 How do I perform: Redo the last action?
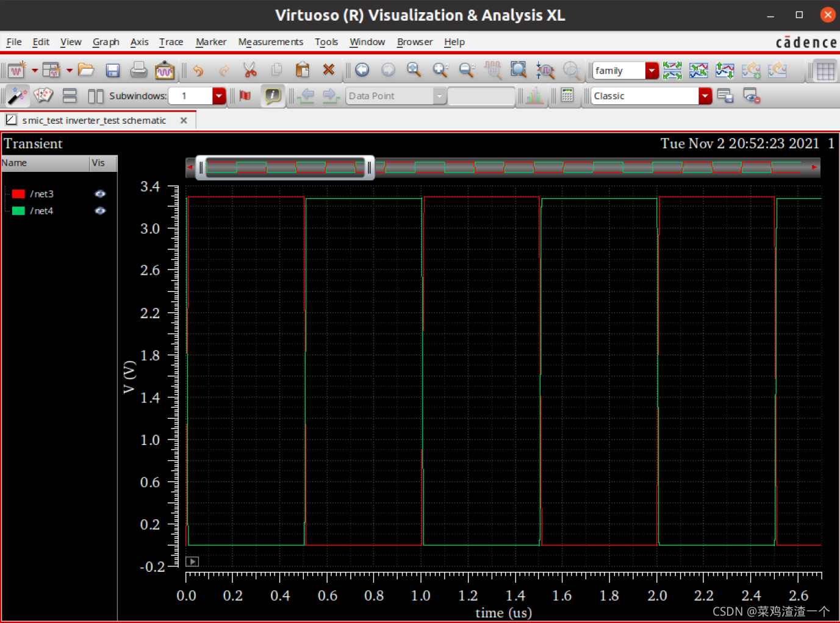tap(224, 70)
